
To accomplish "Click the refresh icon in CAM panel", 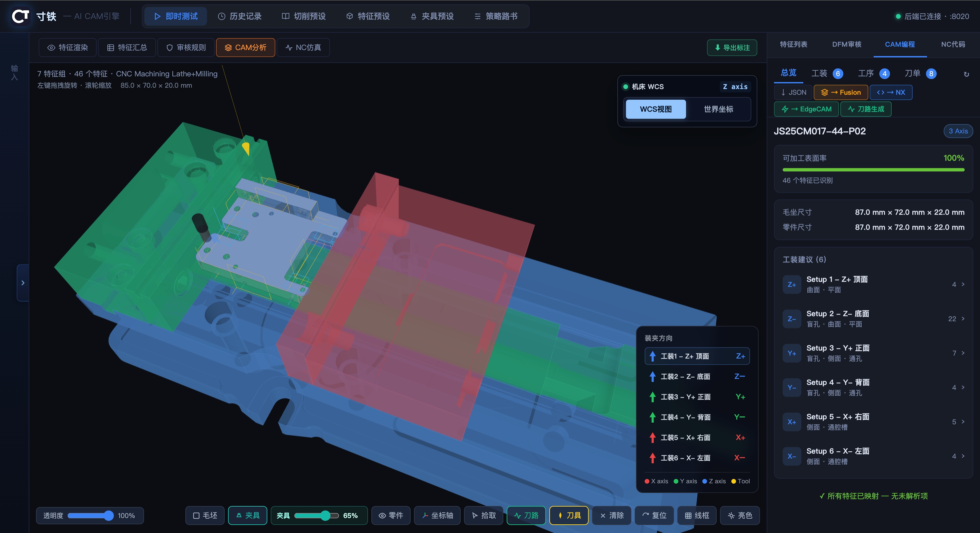I will [x=966, y=74].
